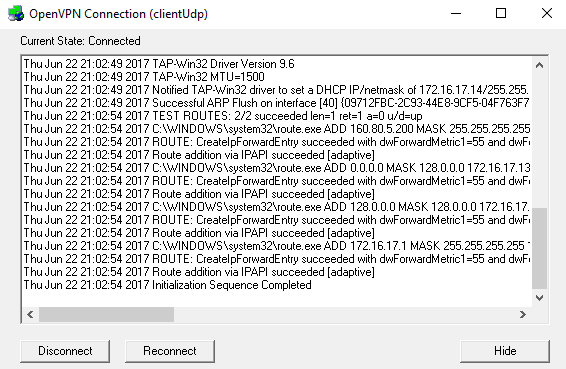Click the Successful ARP Flush log line
This screenshot has width=566, height=369.
(x=277, y=103)
